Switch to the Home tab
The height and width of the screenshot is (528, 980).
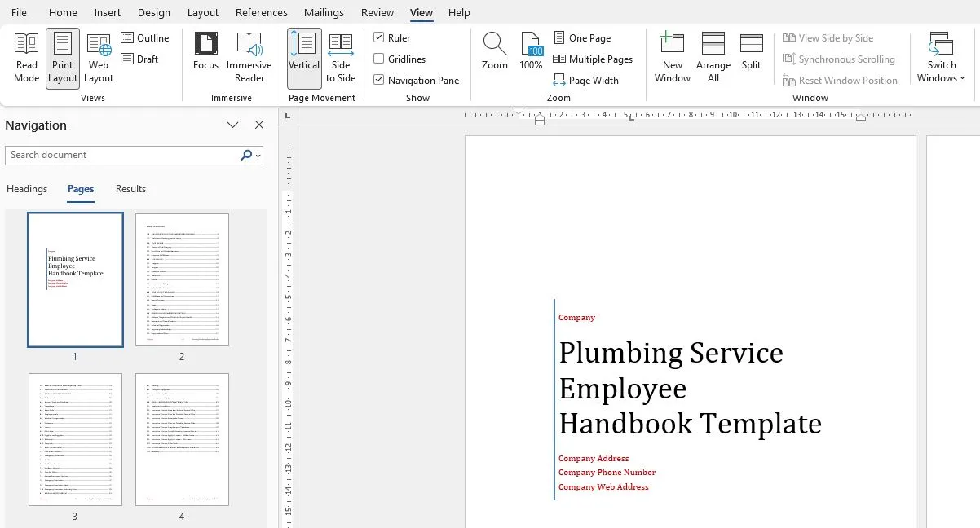[x=63, y=12]
